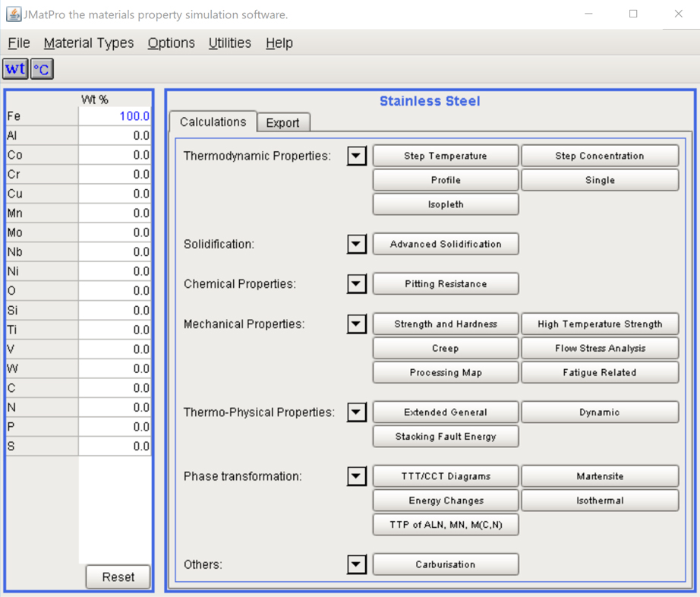Select the S weight percent field

[x=115, y=446]
